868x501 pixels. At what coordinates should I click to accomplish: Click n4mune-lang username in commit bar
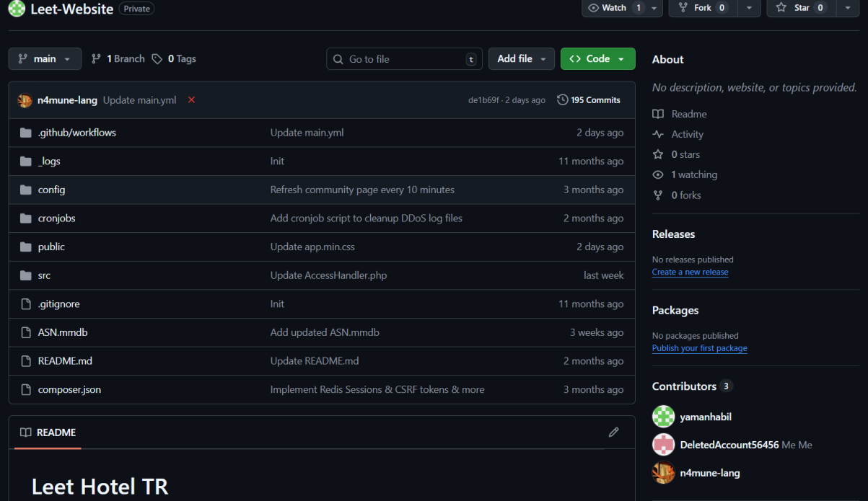tap(67, 100)
